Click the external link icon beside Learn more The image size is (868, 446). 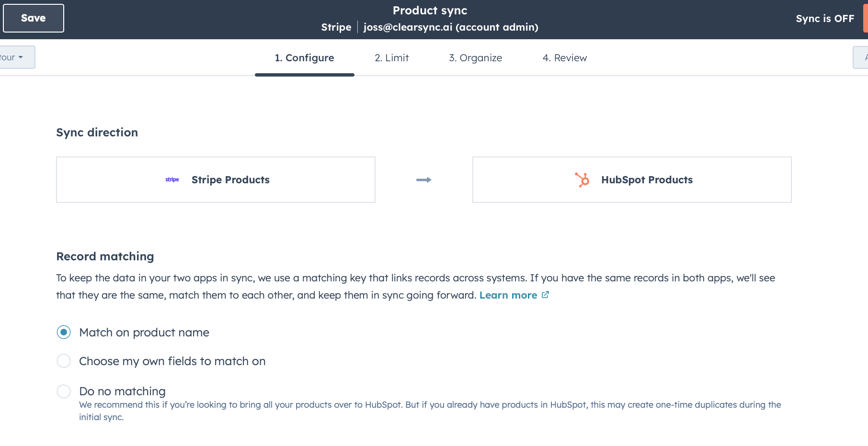(545, 295)
